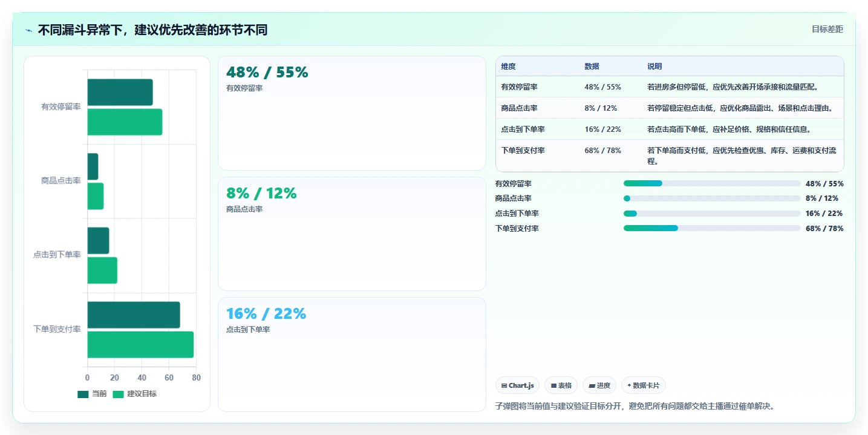Toggle the 当前 legend item in the chart
The width and height of the screenshot is (868, 435).
tap(92, 394)
